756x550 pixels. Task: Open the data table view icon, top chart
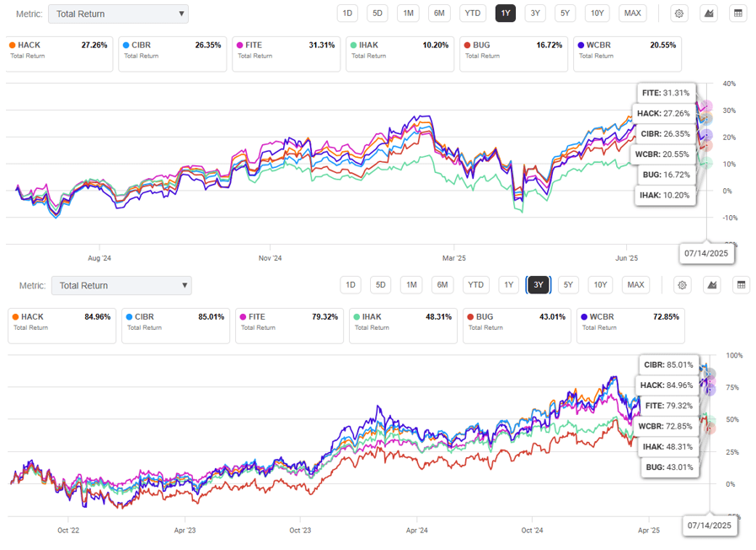coord(738,13)
